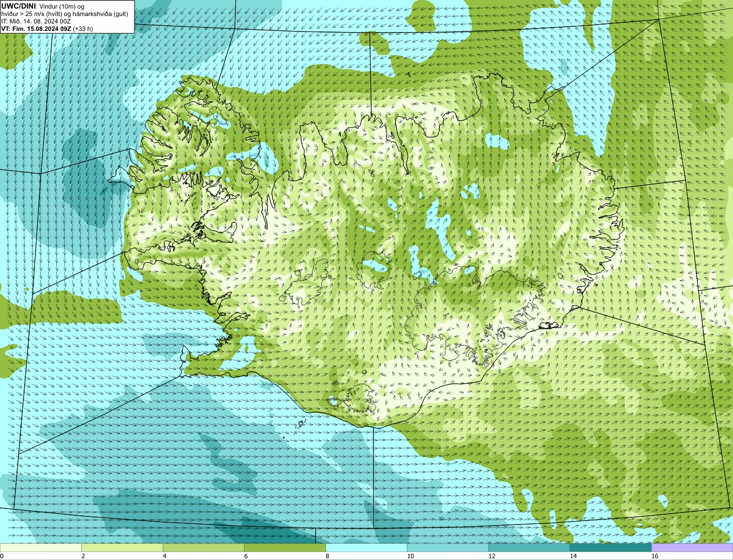This screenshot has height=560, width=733.
Task: Choose the 6–8 olive green legend swatch
Action: (285, 548)
